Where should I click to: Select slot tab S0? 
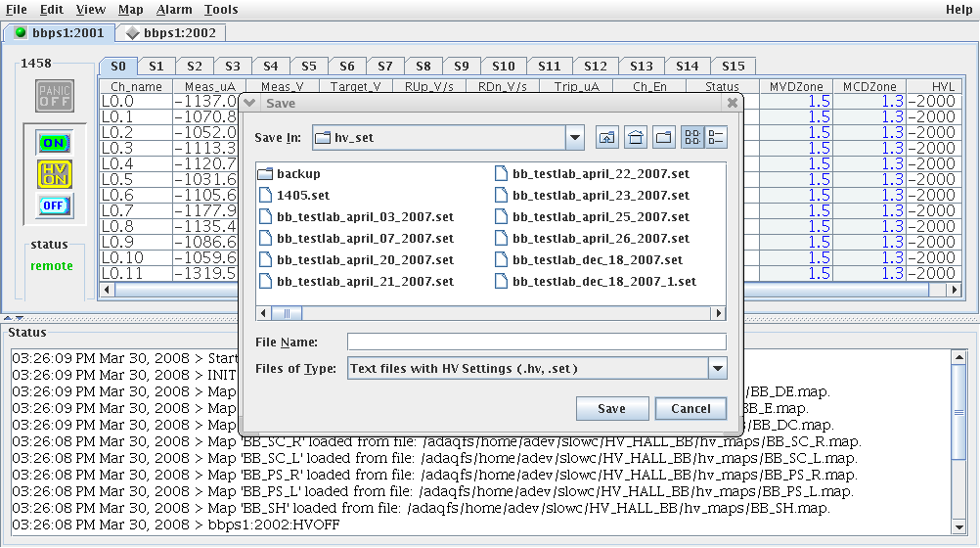118,66
